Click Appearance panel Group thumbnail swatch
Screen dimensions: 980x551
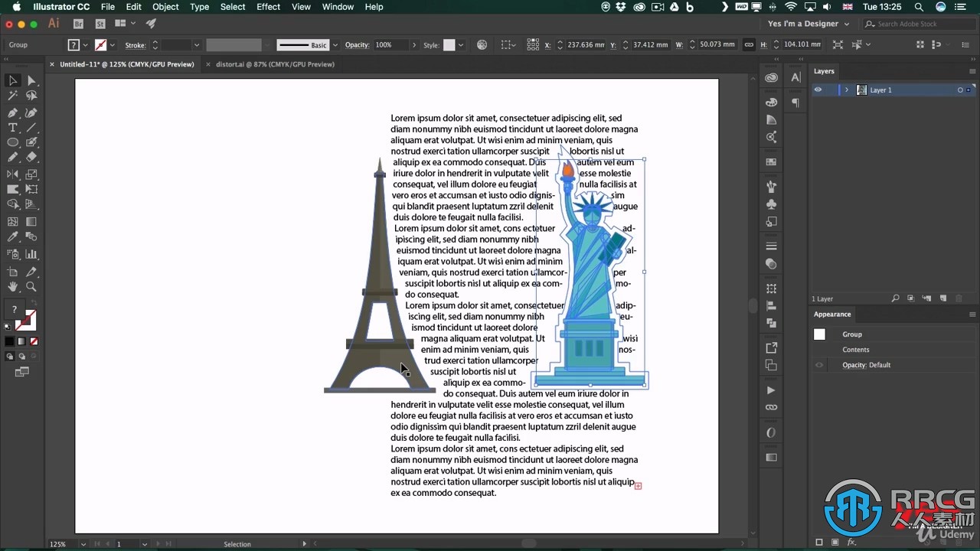(x=819, y=334)
